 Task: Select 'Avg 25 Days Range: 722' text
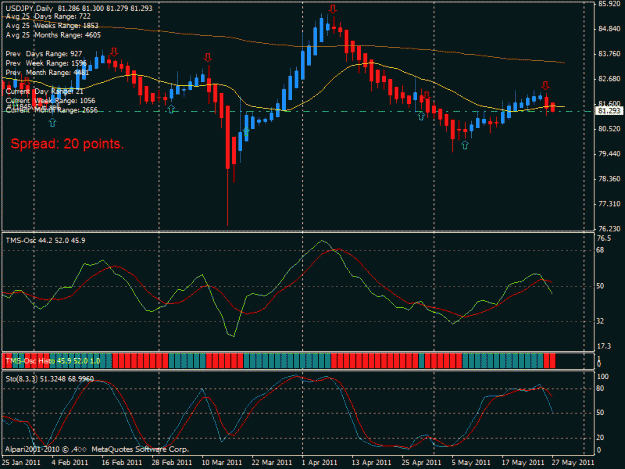(48, 16)
